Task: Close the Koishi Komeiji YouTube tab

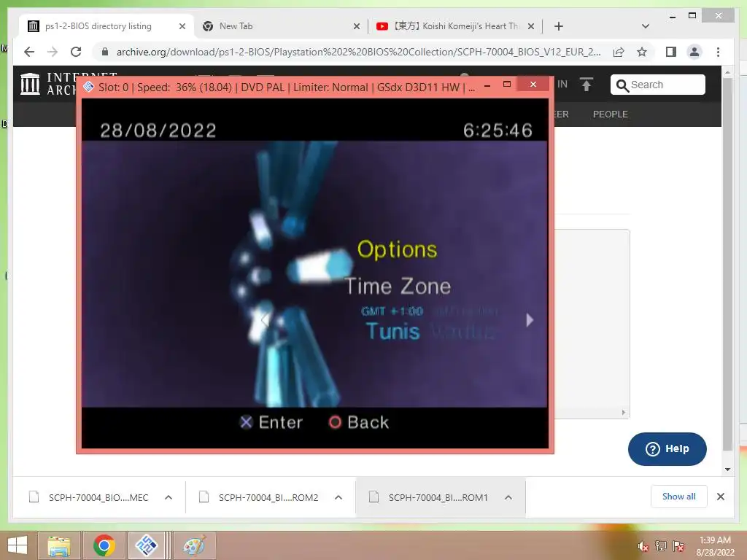Action: (531, 27)
